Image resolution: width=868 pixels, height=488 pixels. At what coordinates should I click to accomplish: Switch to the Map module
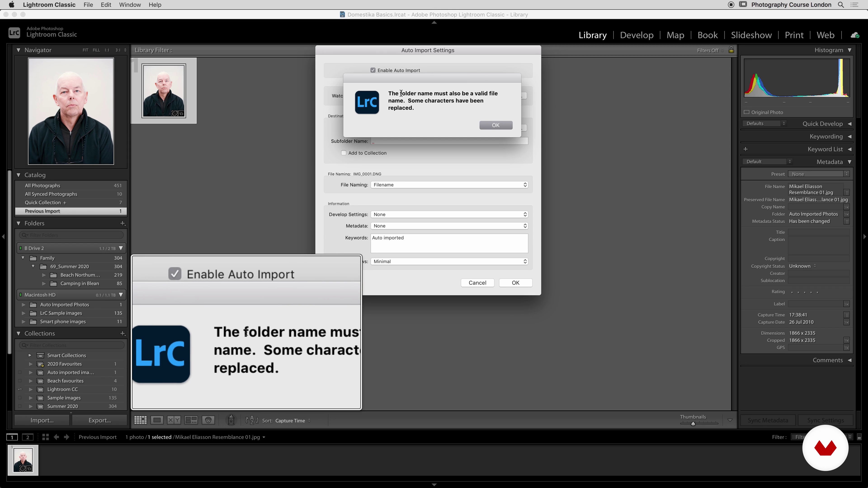(x=675, y=35)
